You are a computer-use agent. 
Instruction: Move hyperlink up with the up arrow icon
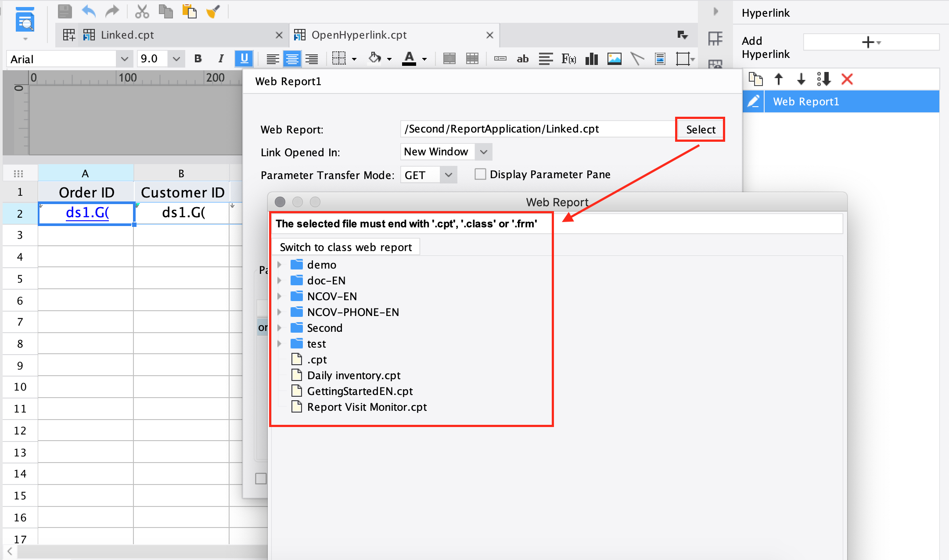click(x=779, y=79)
